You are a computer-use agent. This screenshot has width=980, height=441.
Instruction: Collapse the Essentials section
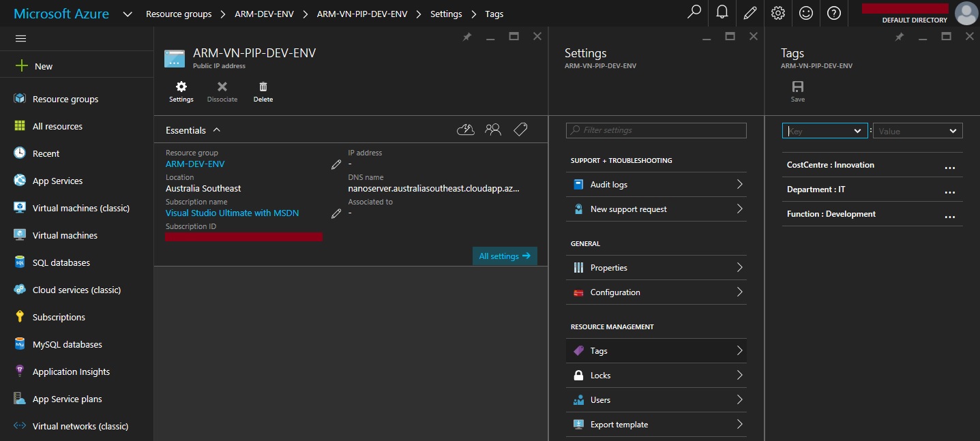click(x=193, y=130)
